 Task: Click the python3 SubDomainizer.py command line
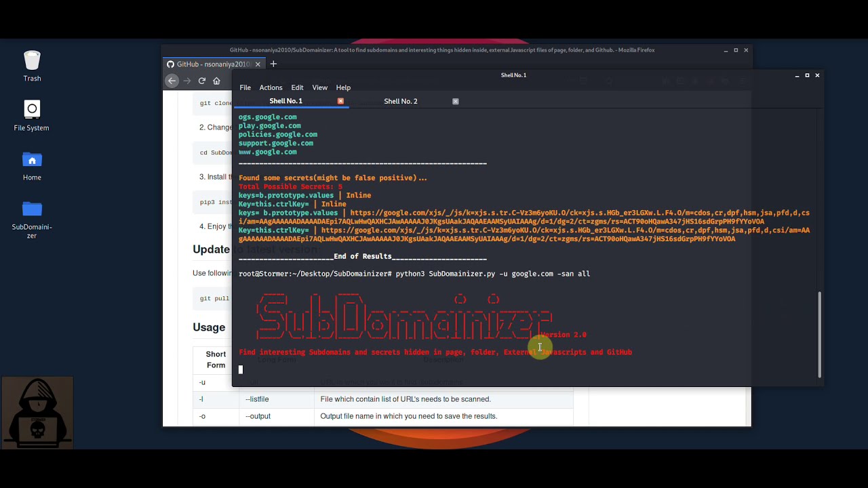pos(492,274)
